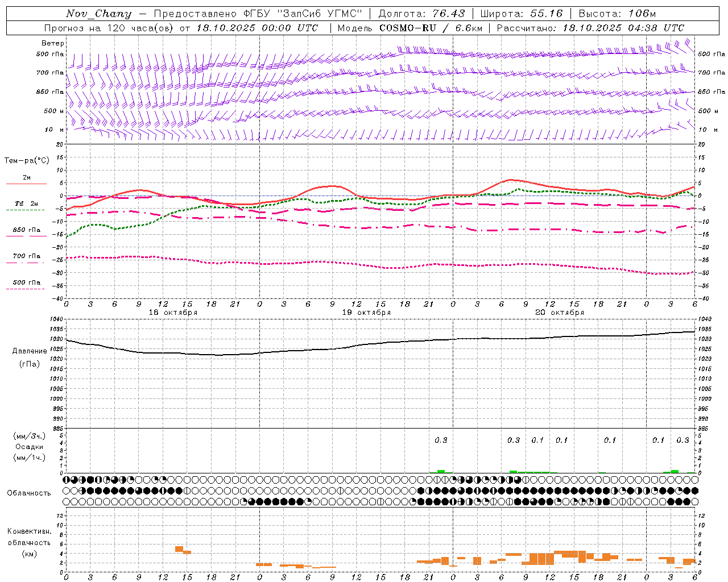Click the (мм/1ч.) precipitation unit label
728x582 pixels.
point(30,458)
